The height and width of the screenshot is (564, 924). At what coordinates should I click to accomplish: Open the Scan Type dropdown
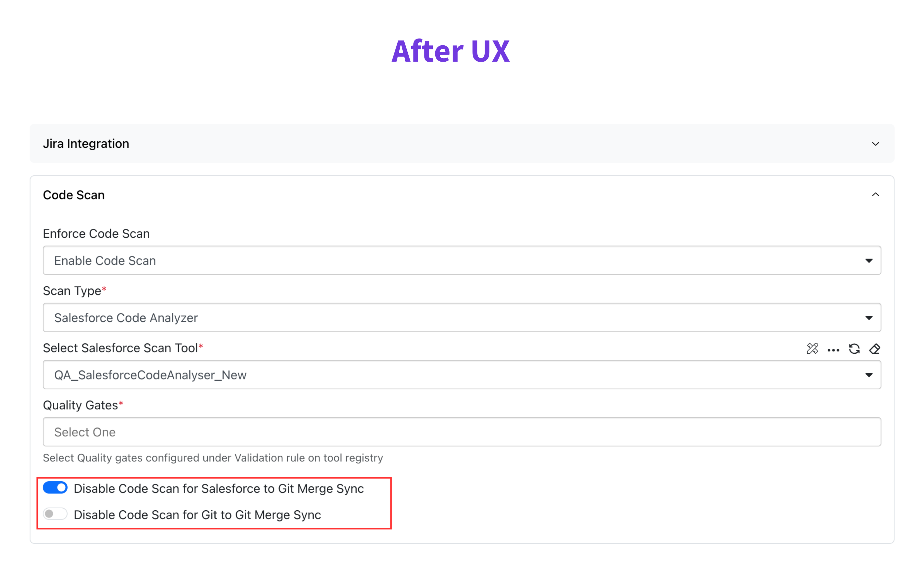click(x=462, y=318)
